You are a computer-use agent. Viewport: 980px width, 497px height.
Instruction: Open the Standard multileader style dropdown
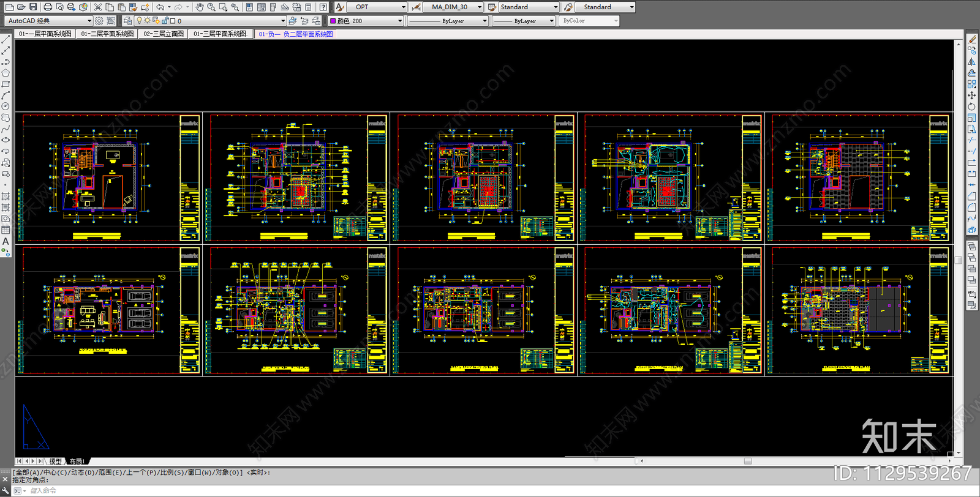tap(631, 7)
